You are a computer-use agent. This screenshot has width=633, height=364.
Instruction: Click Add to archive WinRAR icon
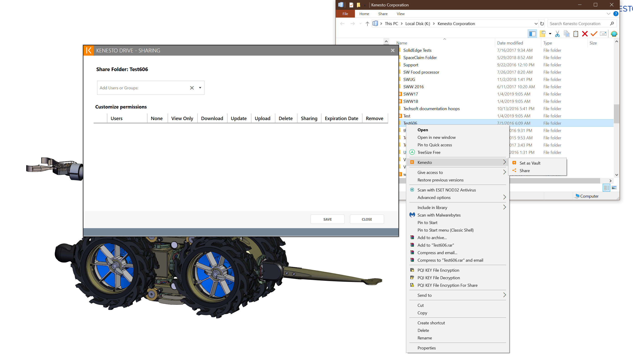(412, 238)
